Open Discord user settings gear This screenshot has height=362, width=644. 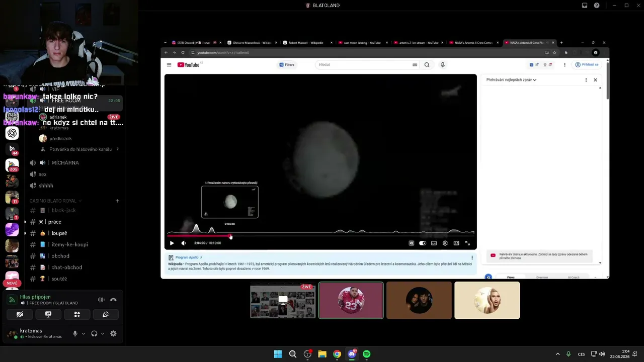(113, 333)
